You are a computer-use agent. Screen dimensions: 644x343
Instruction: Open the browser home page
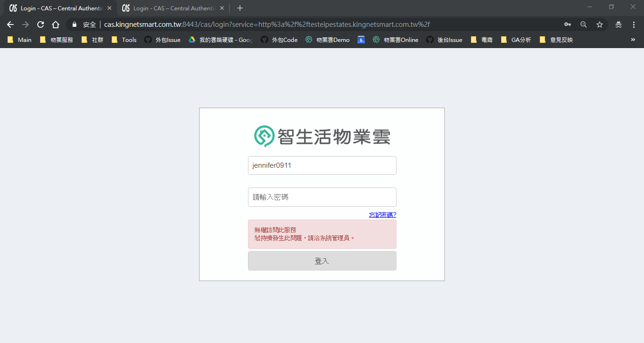56,24
